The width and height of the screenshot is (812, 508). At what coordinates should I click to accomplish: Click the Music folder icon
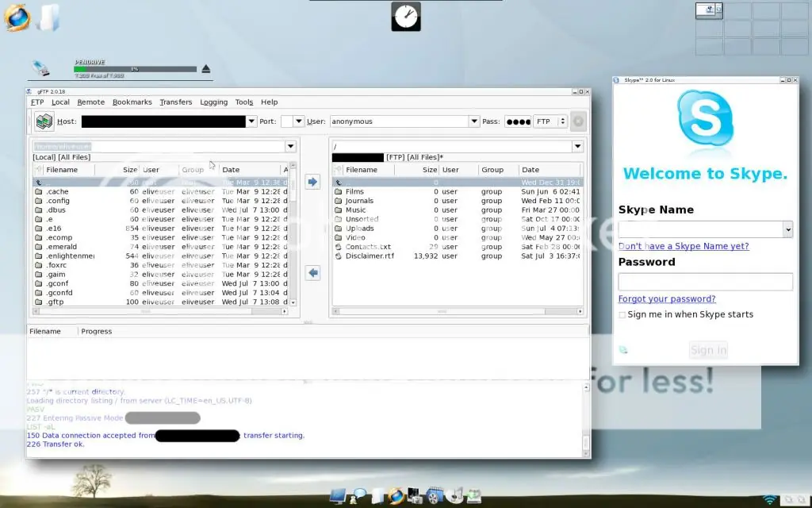coord(338,210)
